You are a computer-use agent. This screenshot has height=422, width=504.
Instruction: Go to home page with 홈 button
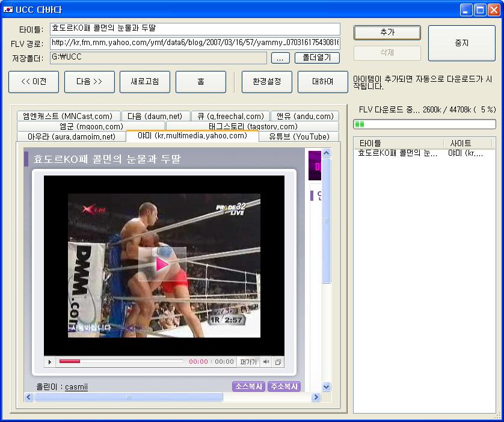tap(201, 82)
